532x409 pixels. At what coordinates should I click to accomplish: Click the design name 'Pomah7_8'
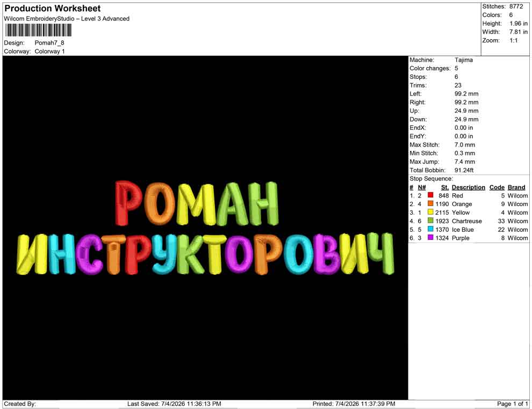[x=49, y=43]
